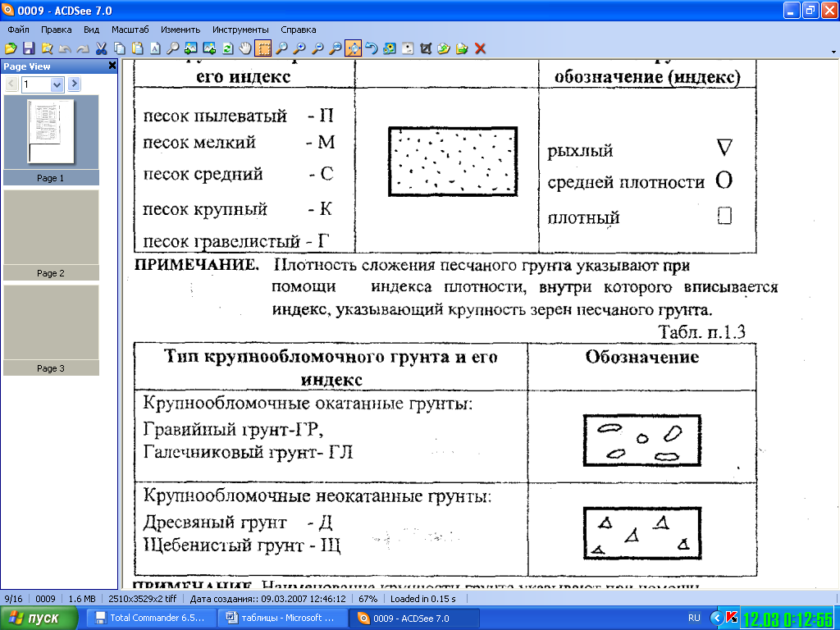Click the green refresh arrows icon
The width and height of the screenshot is (840, 630).
pos(227,48)
